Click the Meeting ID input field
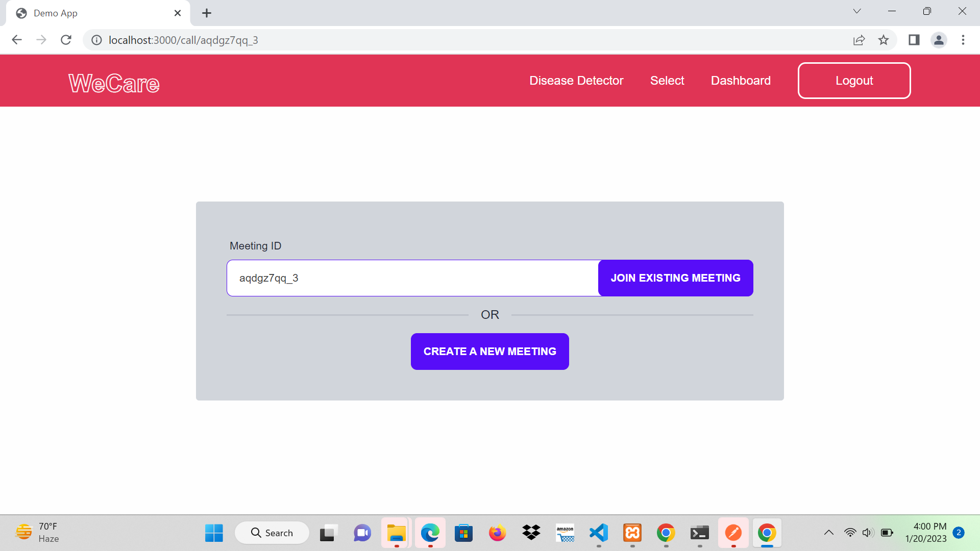The height and width of the screenshot is (551, 980). (x=412, y=278)
